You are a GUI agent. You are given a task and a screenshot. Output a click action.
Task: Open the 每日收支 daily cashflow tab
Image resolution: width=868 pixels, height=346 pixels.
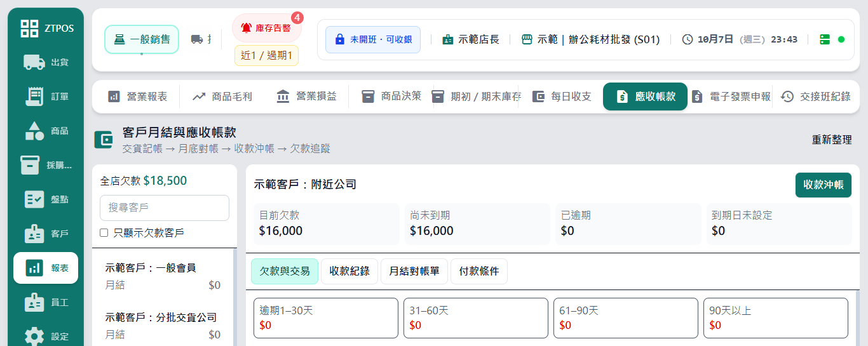[560, 96]
